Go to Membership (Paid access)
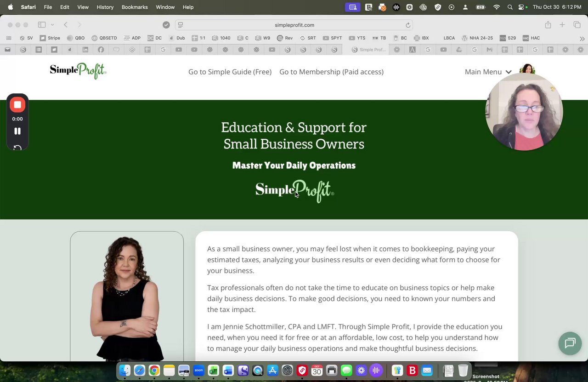Image resolution: width=588 pixels, height=382 pixels. coord(331,72)
